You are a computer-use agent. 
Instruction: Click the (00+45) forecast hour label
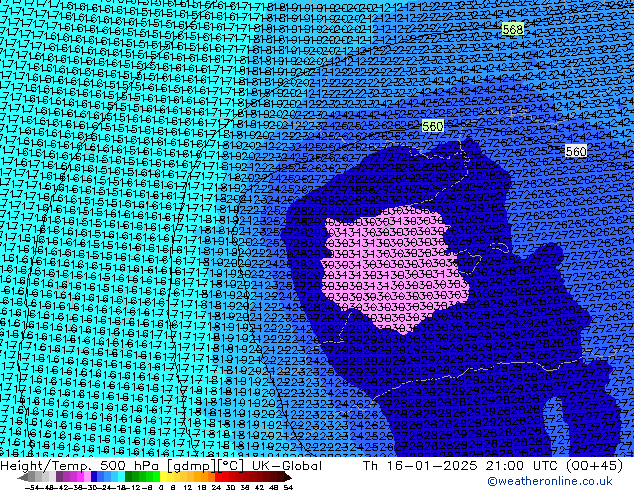coord(594,466)
